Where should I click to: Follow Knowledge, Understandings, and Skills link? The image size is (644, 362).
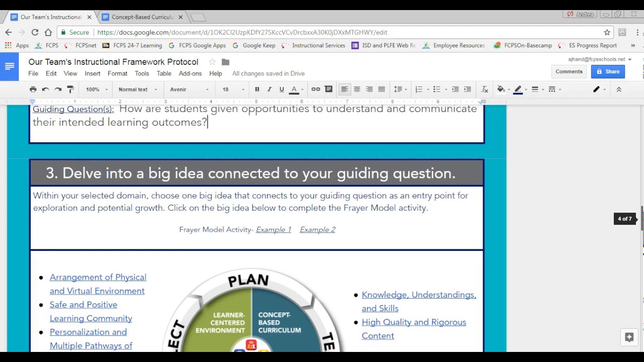click(x=419, y=301)
